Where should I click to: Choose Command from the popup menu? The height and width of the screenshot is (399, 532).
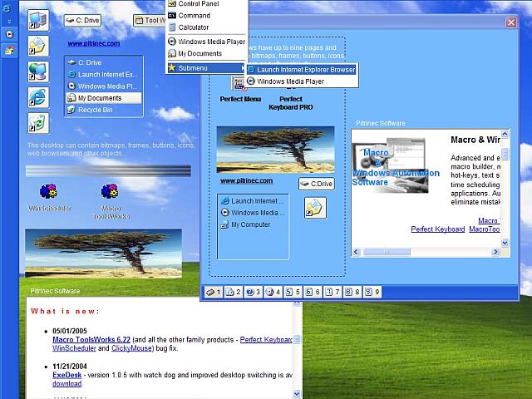tap(206, 16)
